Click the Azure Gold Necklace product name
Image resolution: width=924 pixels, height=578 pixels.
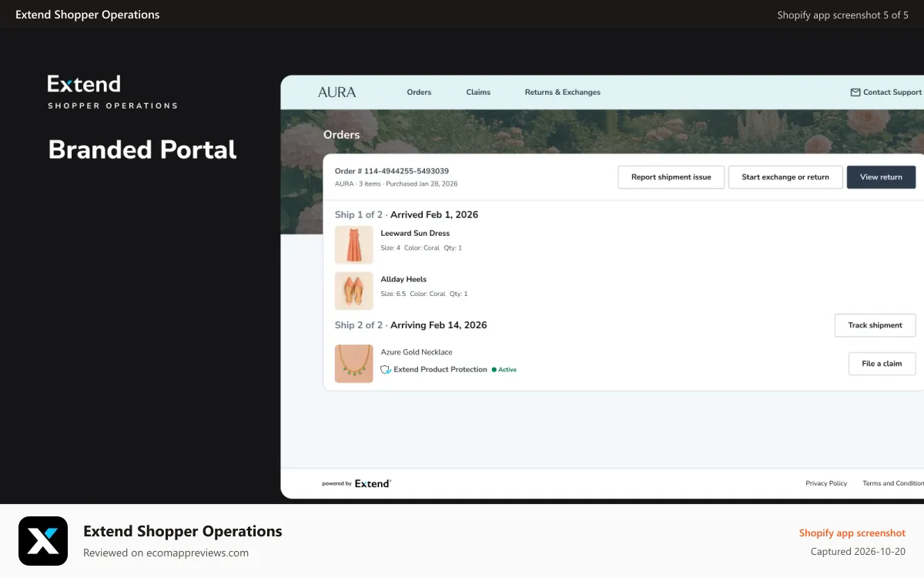[x=417, y=352]
